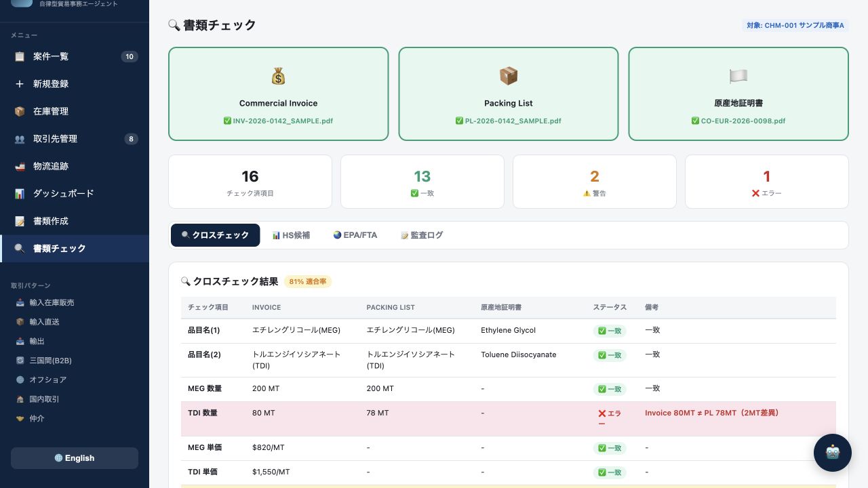
Task: Click the 新規登録 plus icon
Action: tap(20, 84)
